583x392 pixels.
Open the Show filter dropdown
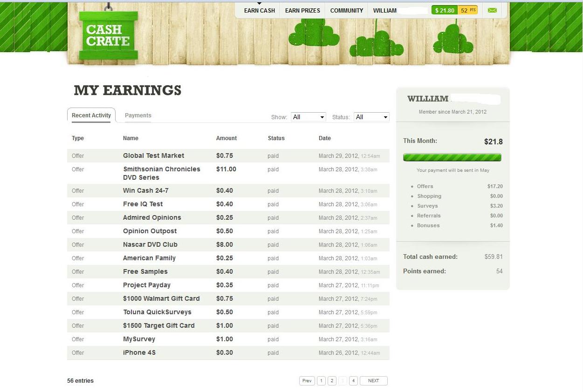[308, 117]
